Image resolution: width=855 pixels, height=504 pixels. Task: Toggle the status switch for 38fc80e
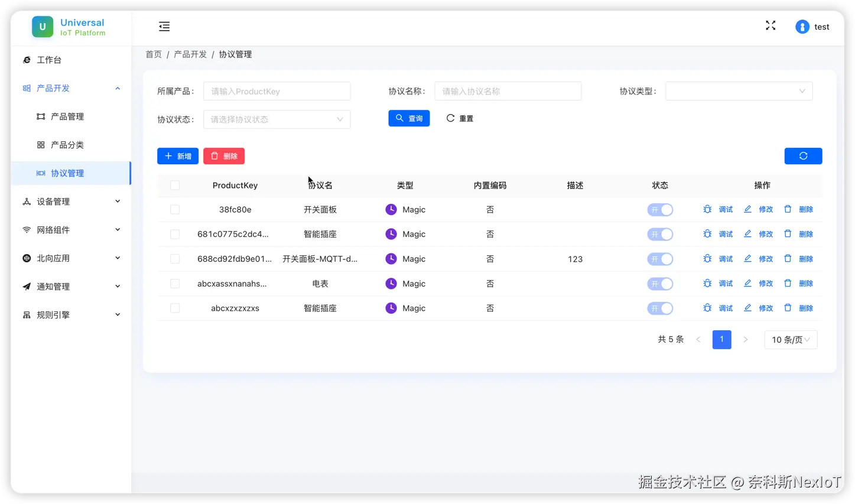660,209
